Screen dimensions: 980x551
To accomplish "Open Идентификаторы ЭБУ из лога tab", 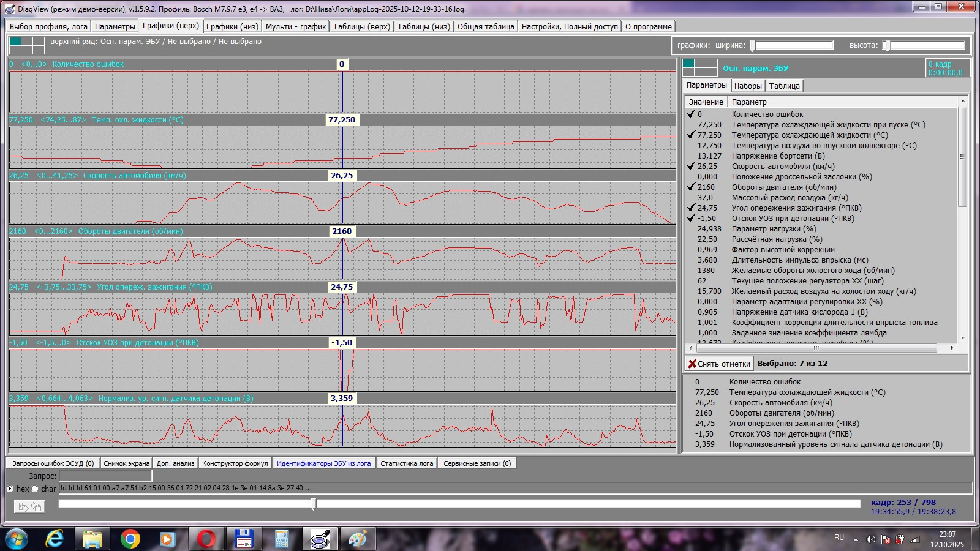I will point(323,463).
